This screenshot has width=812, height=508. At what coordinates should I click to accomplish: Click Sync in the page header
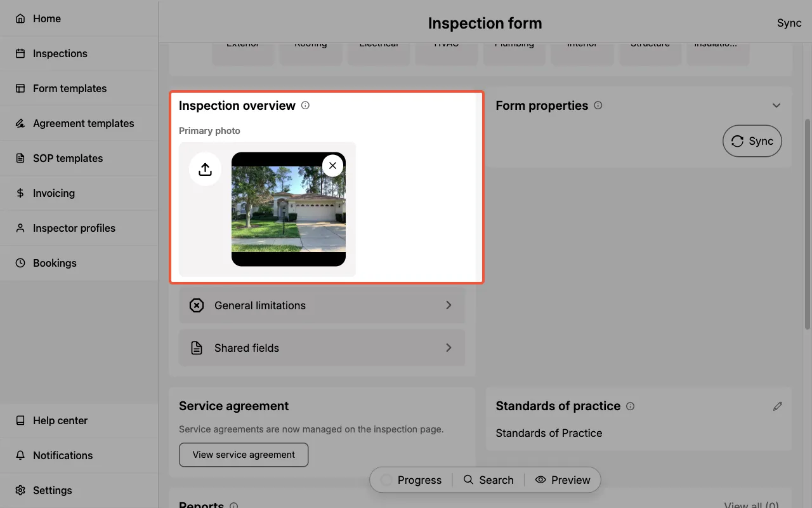(x=789, y=23)
